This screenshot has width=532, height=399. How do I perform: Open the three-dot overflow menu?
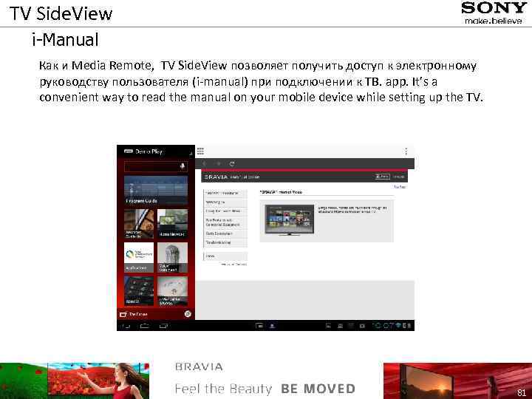(406, 151)
